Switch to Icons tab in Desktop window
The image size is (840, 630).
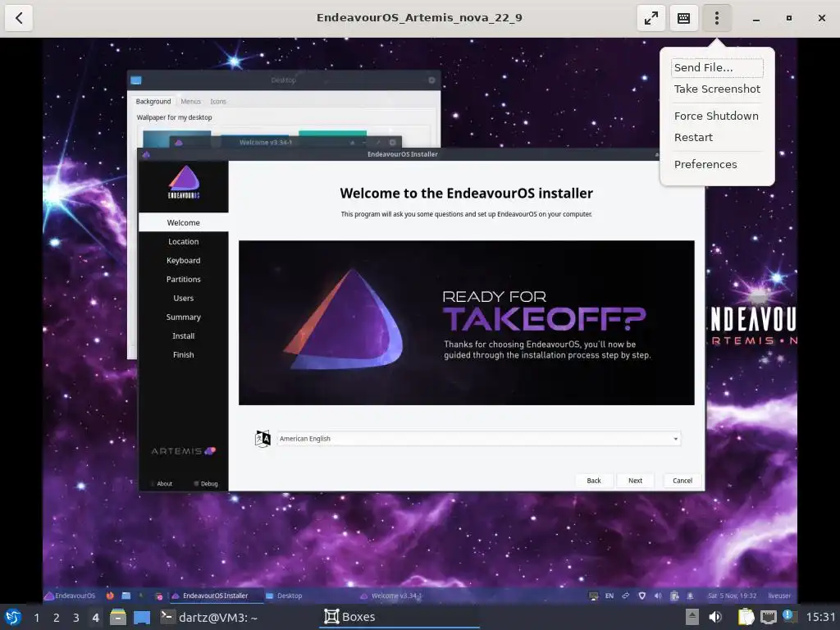[218, 101]
